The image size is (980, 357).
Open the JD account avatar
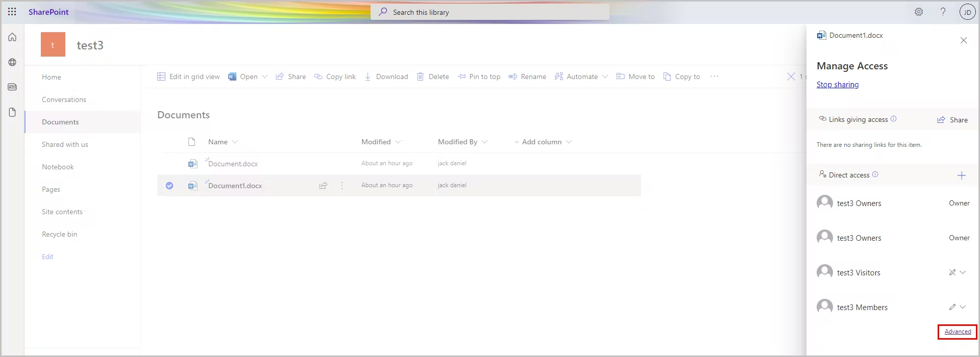click(x=968, y=12)
